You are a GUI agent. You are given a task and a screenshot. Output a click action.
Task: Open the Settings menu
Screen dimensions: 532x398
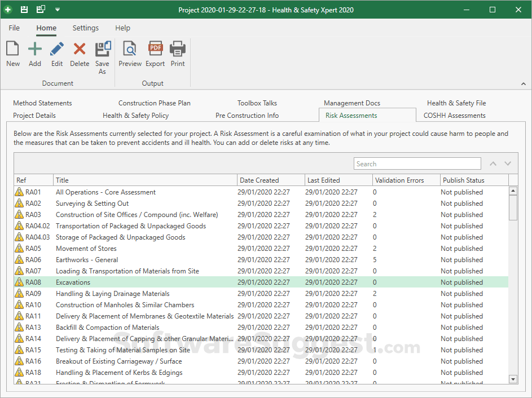pyautogui.click(x=86, y=28)
